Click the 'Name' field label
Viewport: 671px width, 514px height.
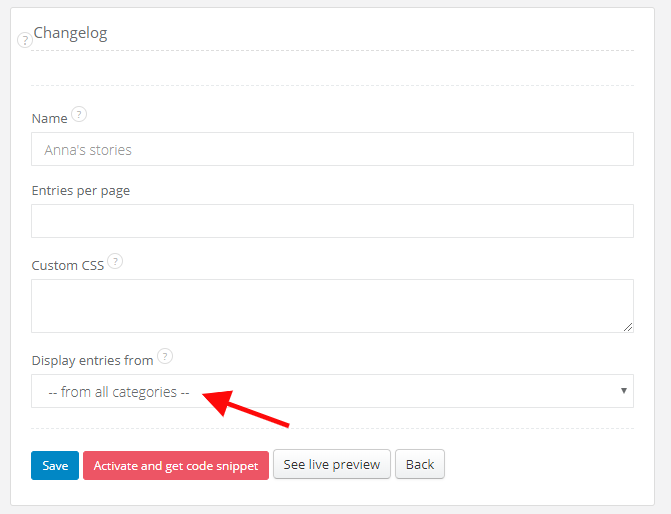[49, 118]
